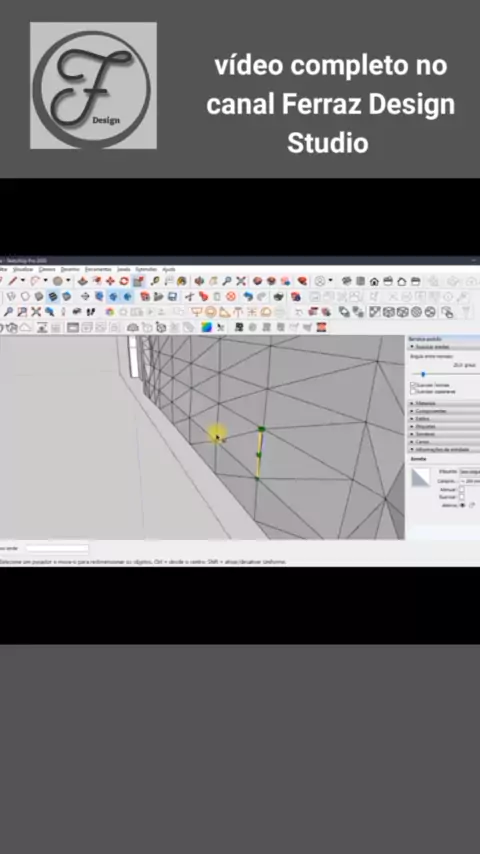The width and height of the screenshot is (480, 854).
Task: Select the Tape Measure tool
Action: tap(155, 281)
